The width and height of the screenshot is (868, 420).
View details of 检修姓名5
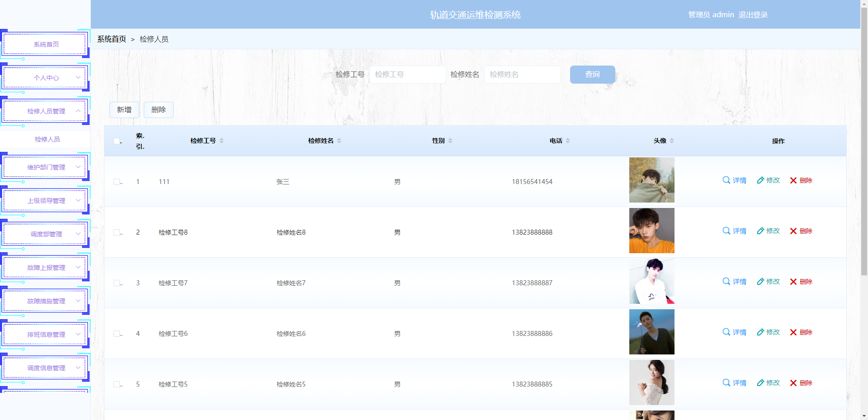(x=735, y=383)
